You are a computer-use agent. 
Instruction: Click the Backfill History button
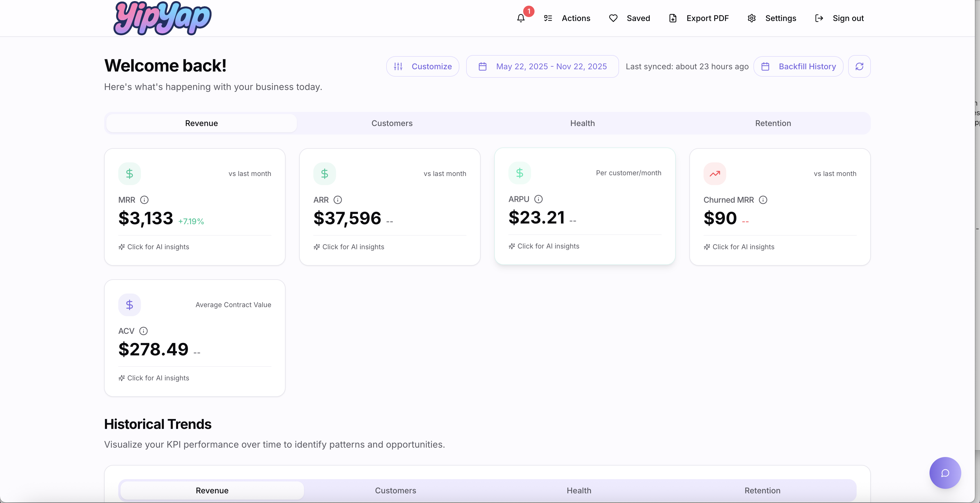[798, 67]
